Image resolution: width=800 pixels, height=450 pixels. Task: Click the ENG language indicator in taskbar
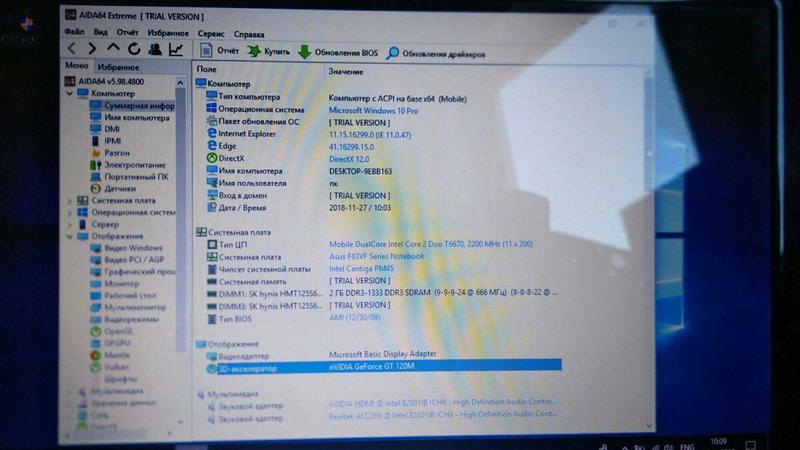(687, 446)
